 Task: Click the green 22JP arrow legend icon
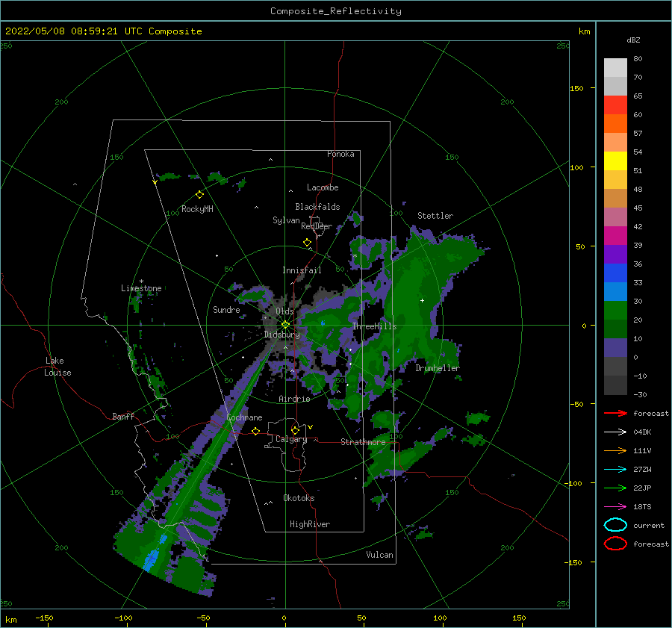tap(615, 488)
